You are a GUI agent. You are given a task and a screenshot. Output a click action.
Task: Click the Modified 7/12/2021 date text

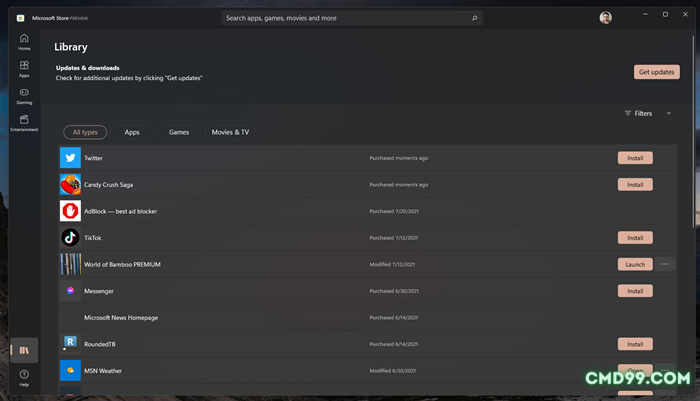pos(392,264)
